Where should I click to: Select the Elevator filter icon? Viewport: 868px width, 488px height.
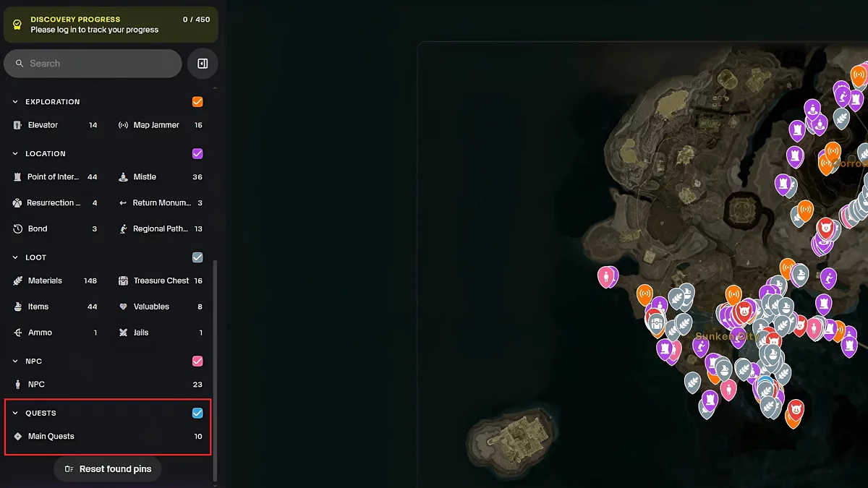(17, 125)
